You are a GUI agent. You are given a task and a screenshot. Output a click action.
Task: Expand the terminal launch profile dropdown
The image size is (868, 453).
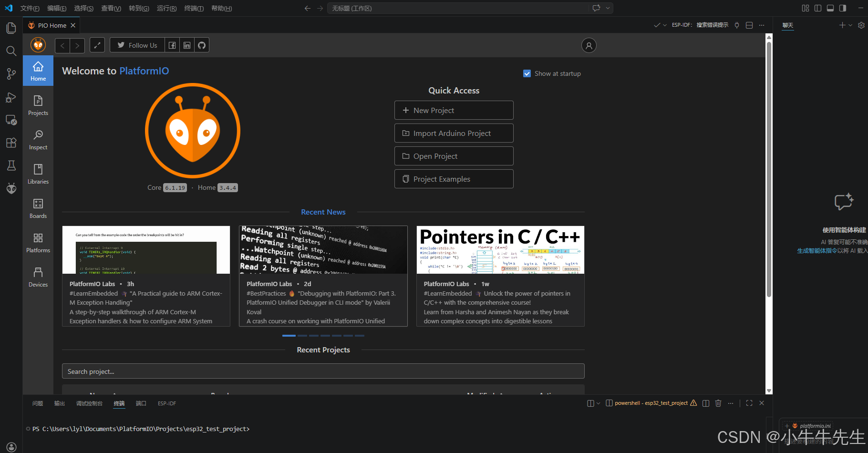(x=598, y=403)
